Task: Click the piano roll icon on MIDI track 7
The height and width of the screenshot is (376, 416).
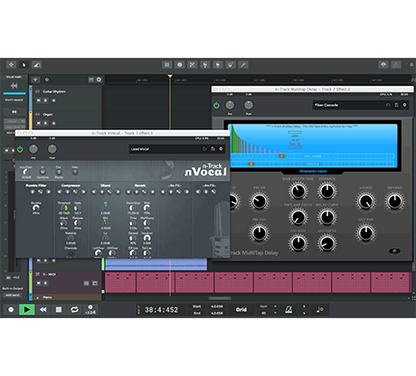Action: coord(86,283)
